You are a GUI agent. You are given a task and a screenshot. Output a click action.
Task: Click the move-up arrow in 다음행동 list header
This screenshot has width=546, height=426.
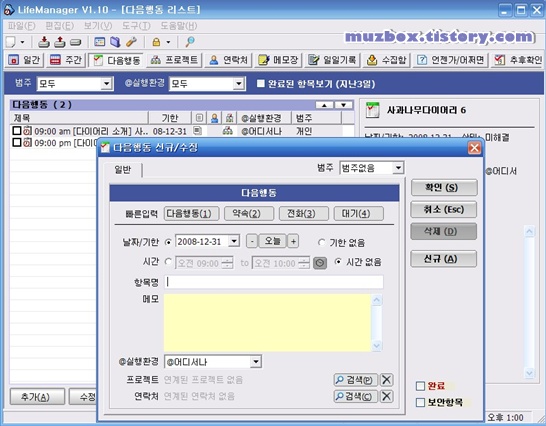(x=325, y=105)
